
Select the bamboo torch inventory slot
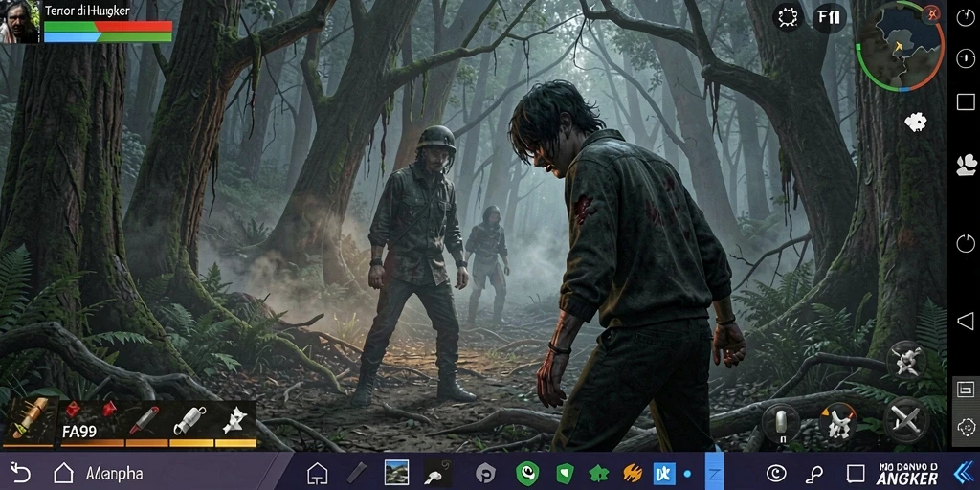[x=28, y=422]
